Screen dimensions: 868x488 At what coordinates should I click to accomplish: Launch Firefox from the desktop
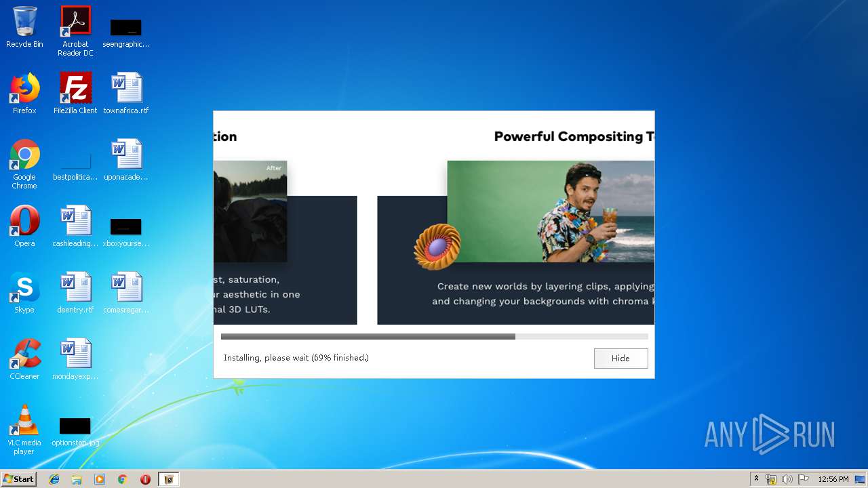pos(24,94)
